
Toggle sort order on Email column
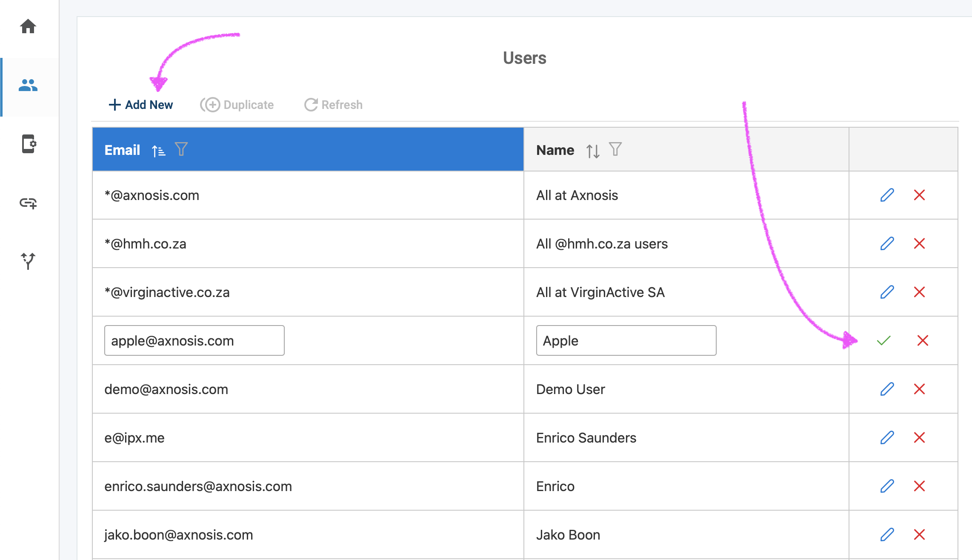coord(158,150)
